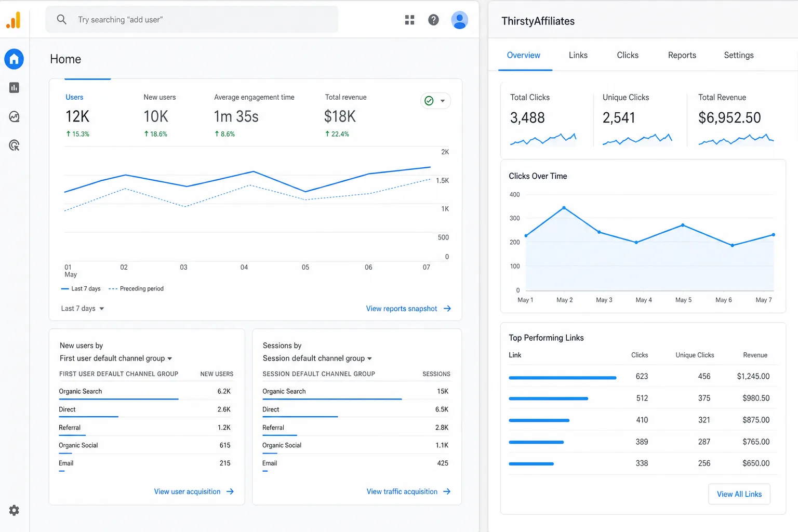Open the Advertising cursor sidebar icon

(x=14, y=145)
